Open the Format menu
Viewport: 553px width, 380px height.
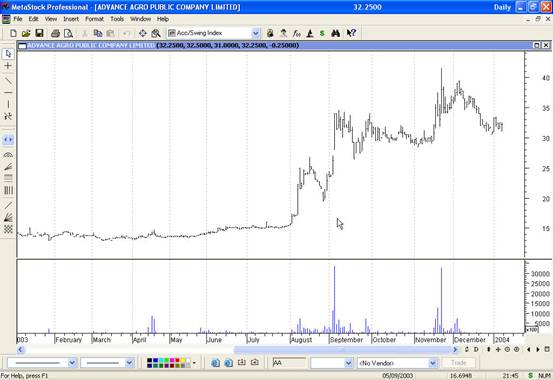[94, 19]
